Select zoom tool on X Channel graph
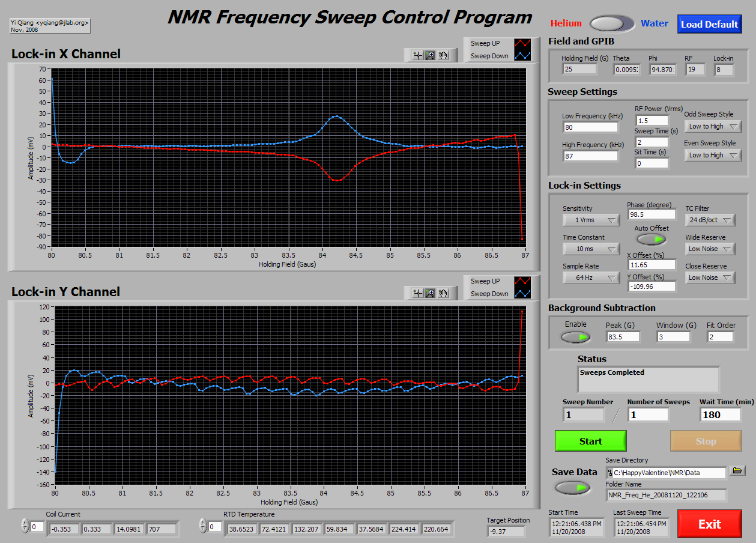This screenshot has height=543, width=756. click(430, 55)
